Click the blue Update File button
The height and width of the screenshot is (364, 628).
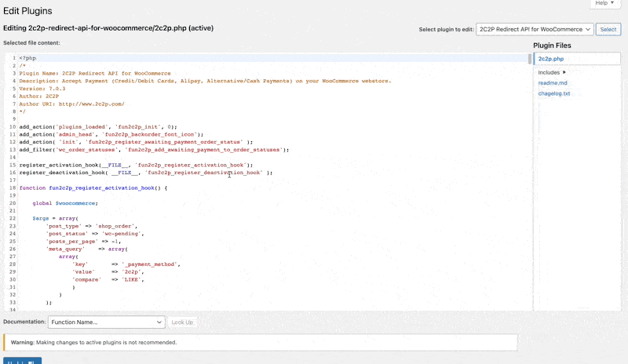[23, 361]
